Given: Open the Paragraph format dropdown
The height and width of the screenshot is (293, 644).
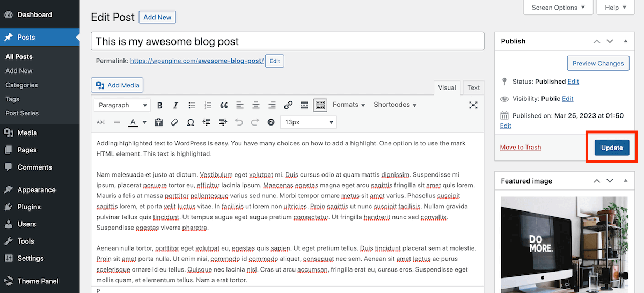Looking at the screenshot, I should [122, 105].
